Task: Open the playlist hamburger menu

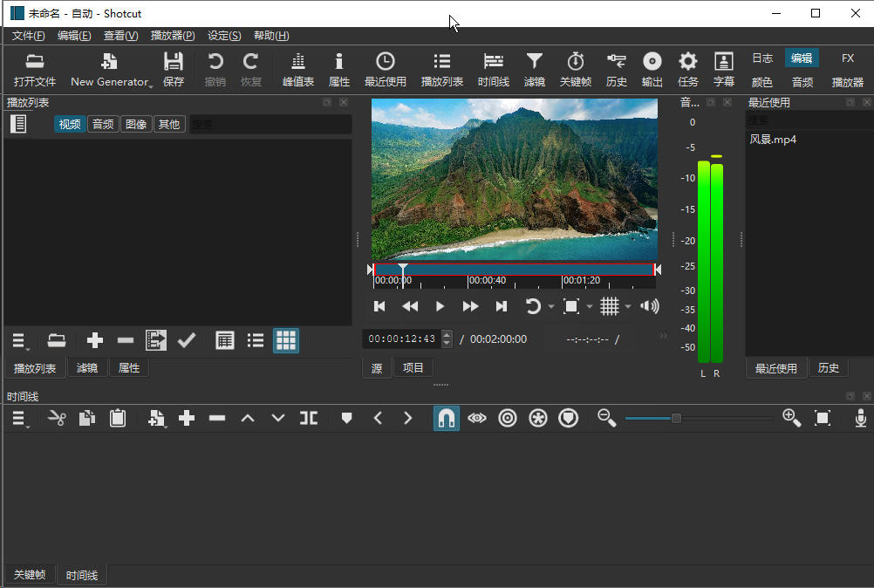Action: pos(20,340)
